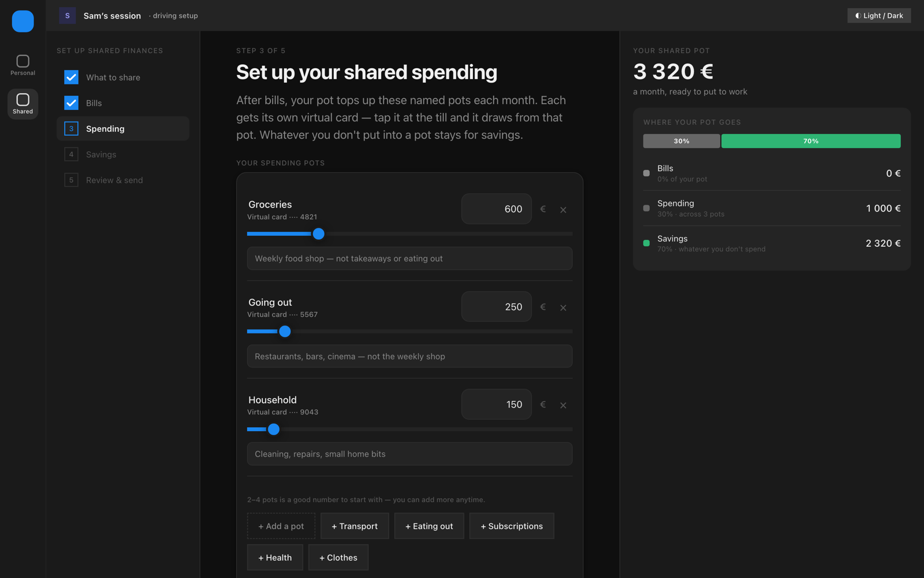Screen dimensions: 924x578
Task: Click the 3 320 € shared pot total
Action: [x=673, y=72]
